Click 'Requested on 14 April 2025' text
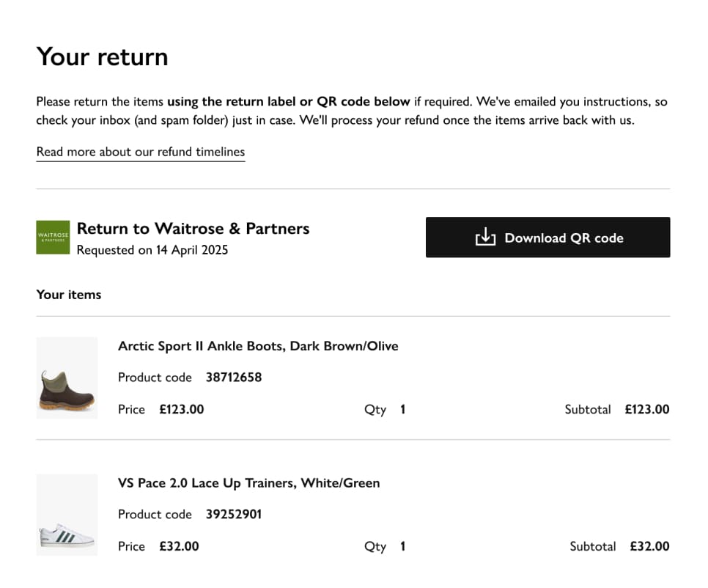 (x=152, y=250)
